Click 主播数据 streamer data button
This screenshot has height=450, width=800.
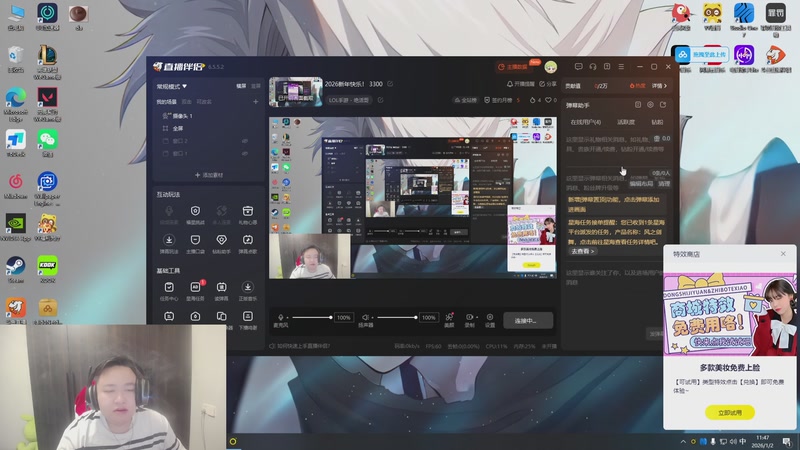(x=513, y=67)
